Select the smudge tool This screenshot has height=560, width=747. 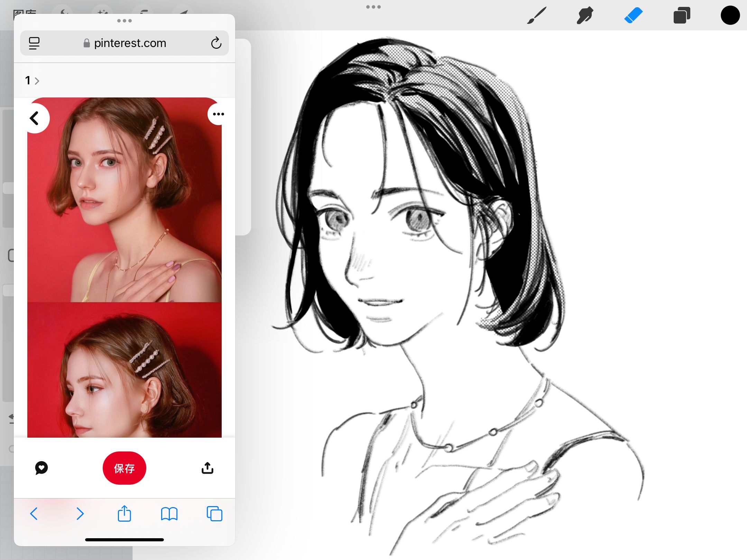[x=585, y=16]
